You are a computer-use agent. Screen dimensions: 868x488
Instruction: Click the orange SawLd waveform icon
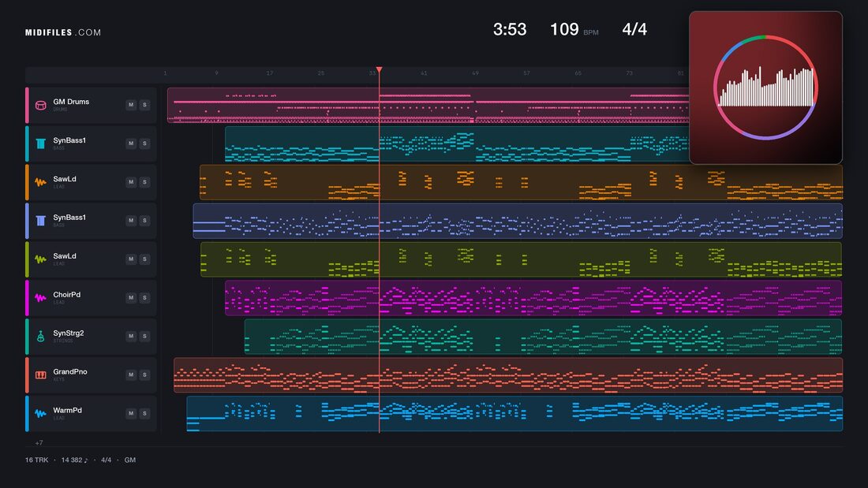[x=40, y=182]
